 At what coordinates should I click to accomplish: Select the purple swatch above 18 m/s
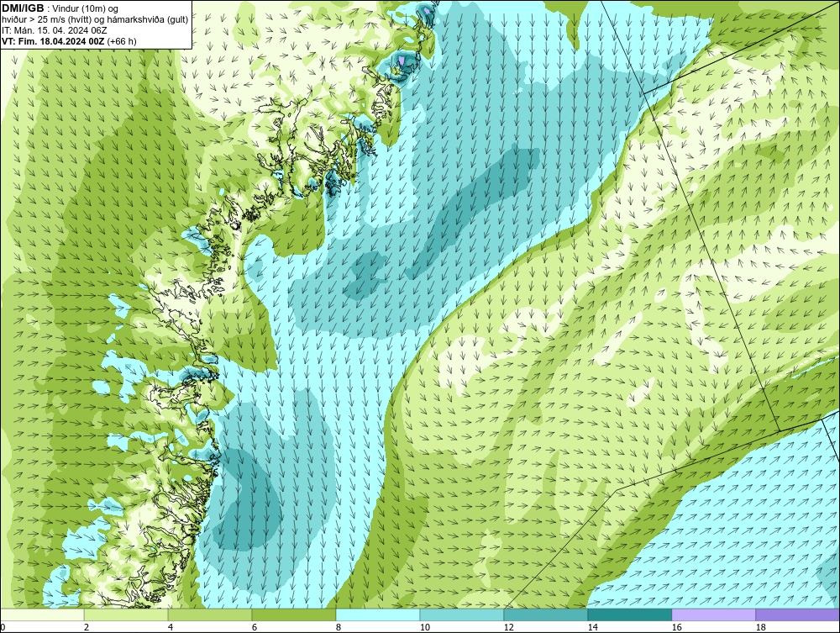798,615
